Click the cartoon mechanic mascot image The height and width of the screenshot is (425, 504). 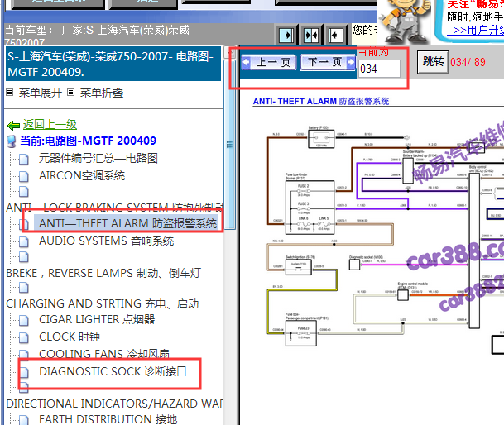(x=405, y=21)
